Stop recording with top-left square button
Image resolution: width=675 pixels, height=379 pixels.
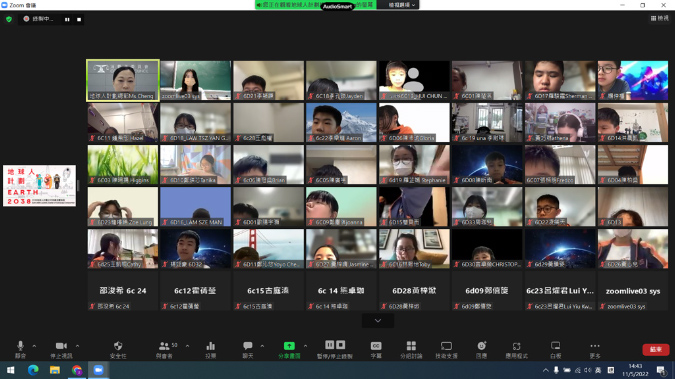pyautogui.click(x=79, y=19)
